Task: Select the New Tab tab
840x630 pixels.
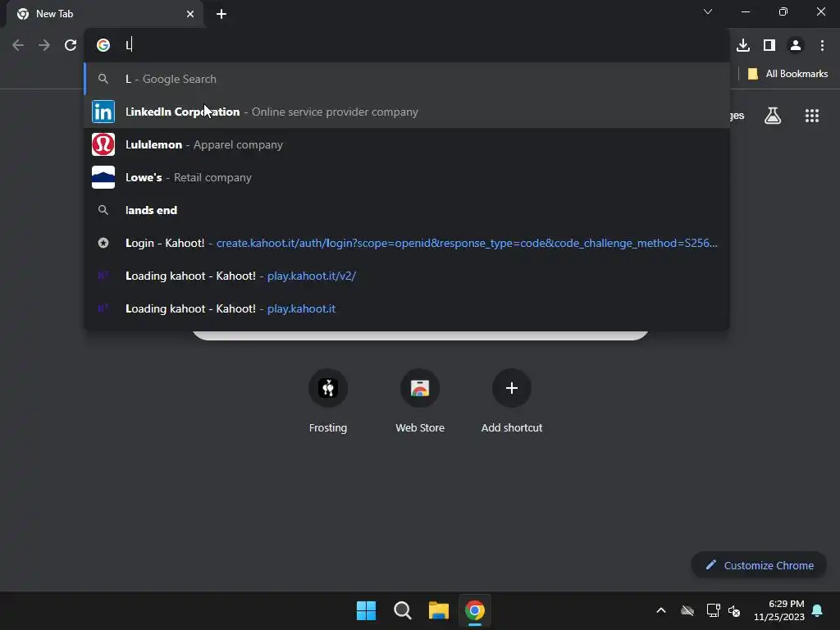Action: [x=105, y=14]
